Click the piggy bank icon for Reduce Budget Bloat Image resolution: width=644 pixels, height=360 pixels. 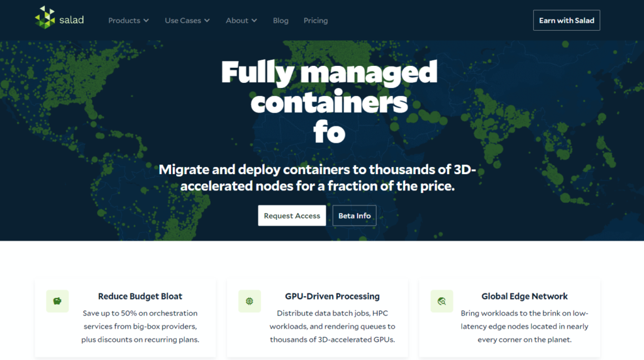tap(57, 301)
